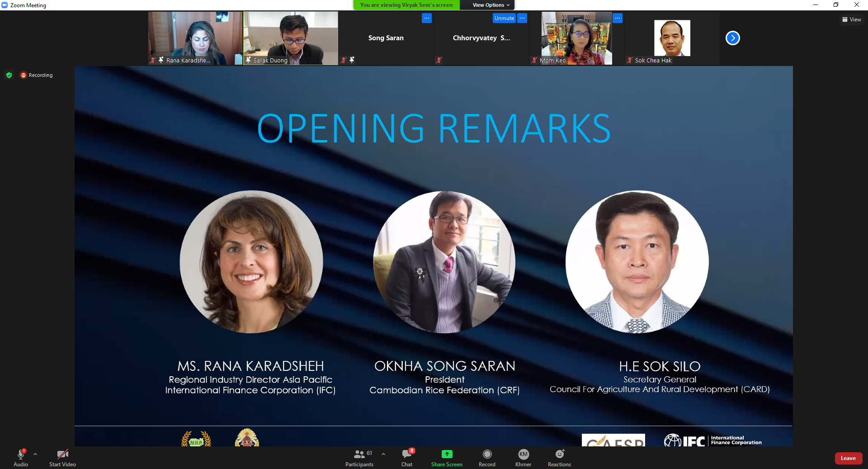Viewport: 868px width, 469px height.
Task: Unmute the microphone with Audio button
Action: pos(21,457)
